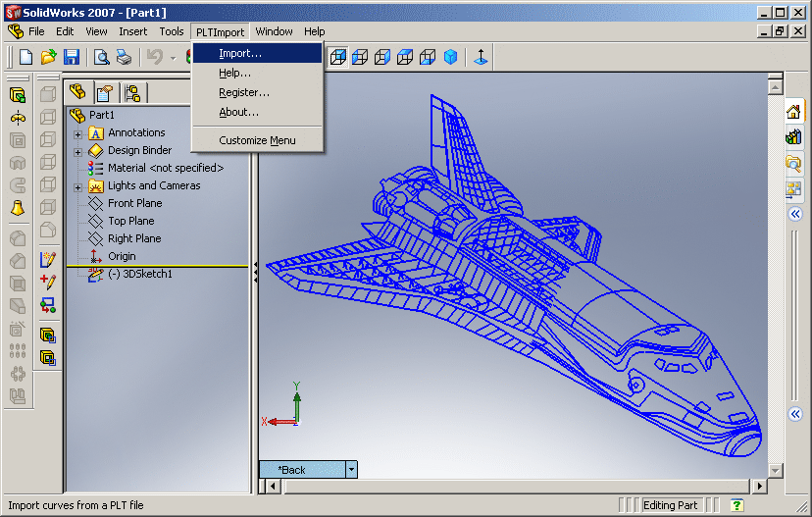Click the Save icon in toolbar
Viewport: 812px width, 517px height.
click(71, 58)
